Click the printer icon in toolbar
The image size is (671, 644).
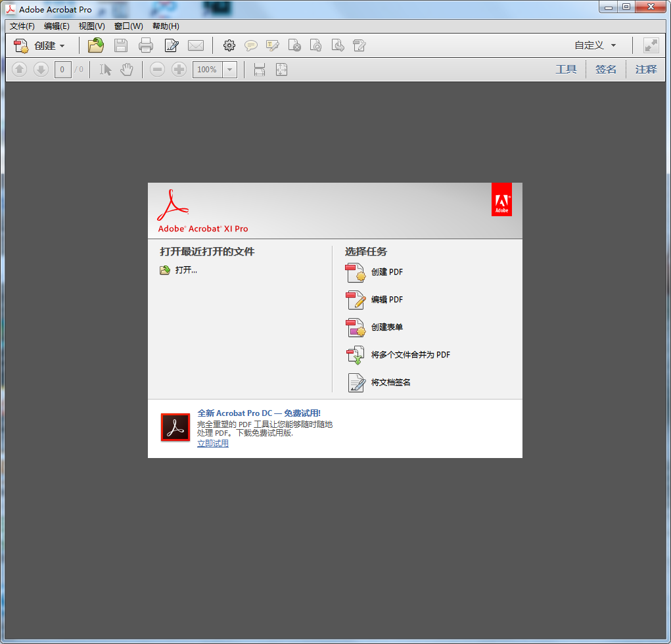[x=145, y=45]
